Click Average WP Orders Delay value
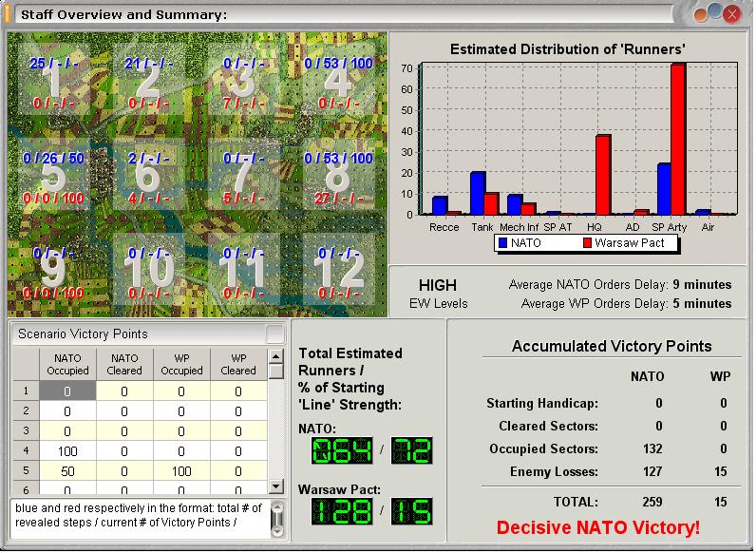Image resolution: width=756 pixels, height=553 pixels. 702,303
